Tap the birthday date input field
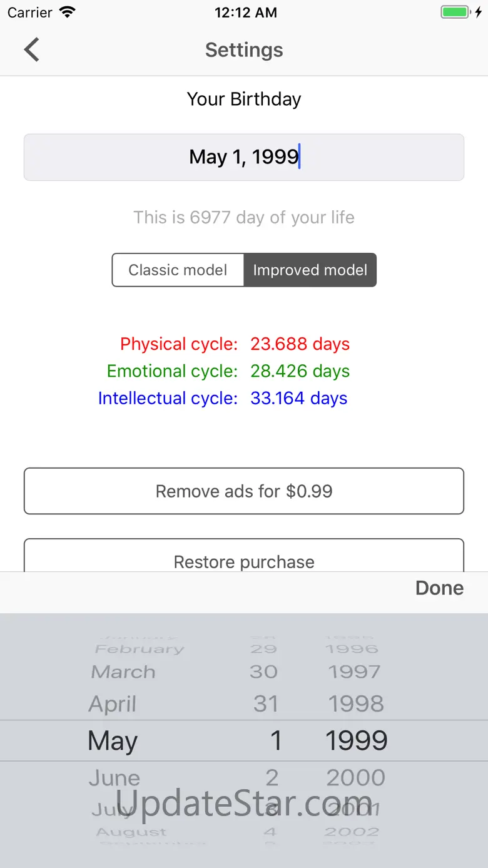The width and height of the screenshot is (488, 868). click(x=244, y=157)
